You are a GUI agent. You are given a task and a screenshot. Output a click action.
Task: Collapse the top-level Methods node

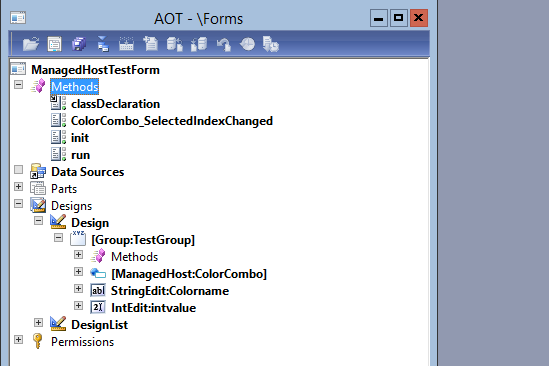[x=18, y=84]
